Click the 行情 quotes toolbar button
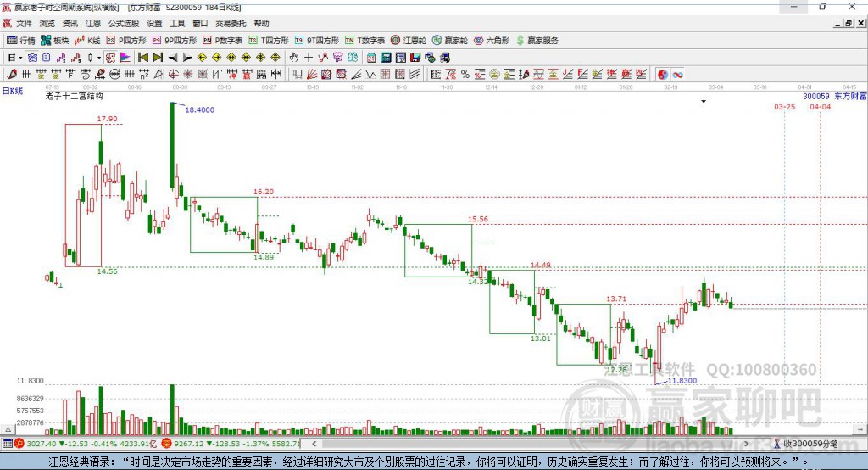Viewport: 868px width, 470px height. (21, 41)
